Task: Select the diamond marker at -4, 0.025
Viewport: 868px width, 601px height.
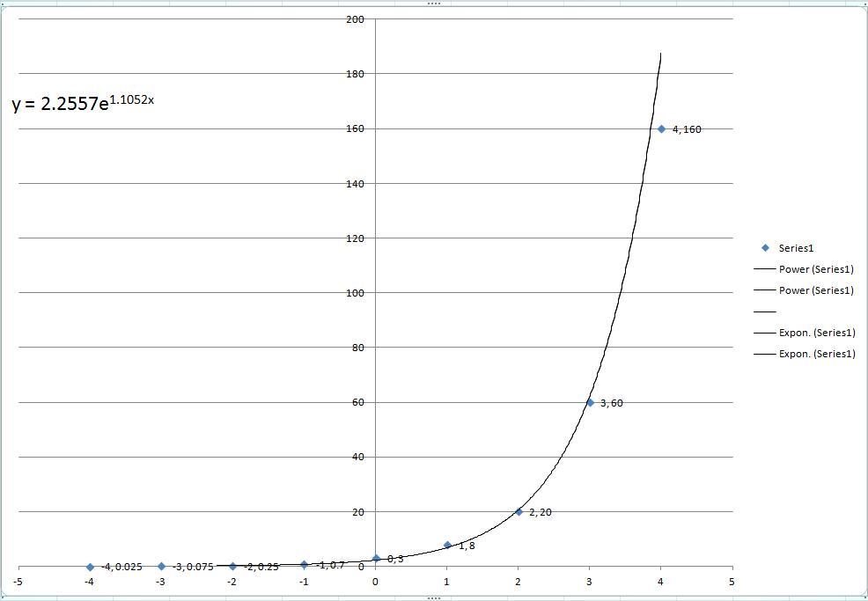Action: [90, 567]
